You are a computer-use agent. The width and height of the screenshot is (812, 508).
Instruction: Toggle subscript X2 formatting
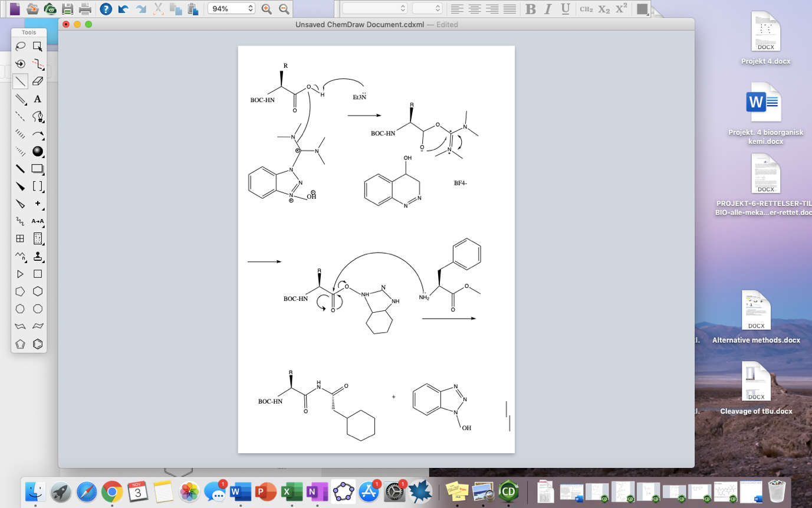(604, 9)
